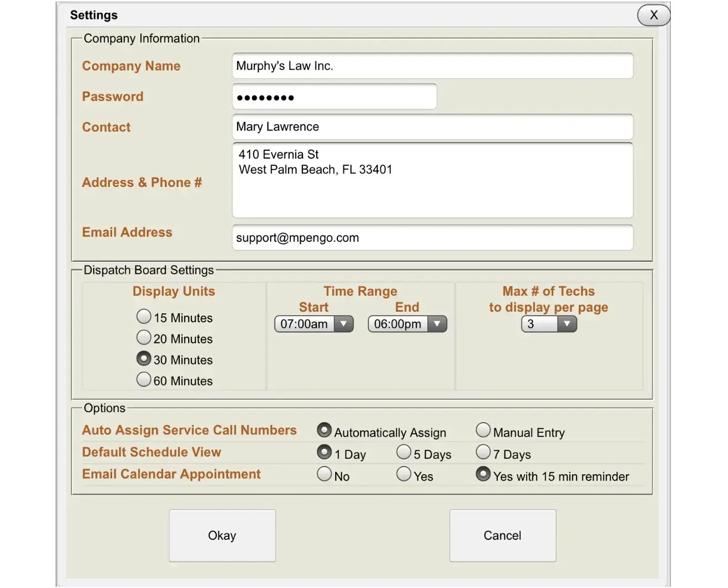
Task: Click the Contact field with Mary Lawrence
Action: coord(432,127)
